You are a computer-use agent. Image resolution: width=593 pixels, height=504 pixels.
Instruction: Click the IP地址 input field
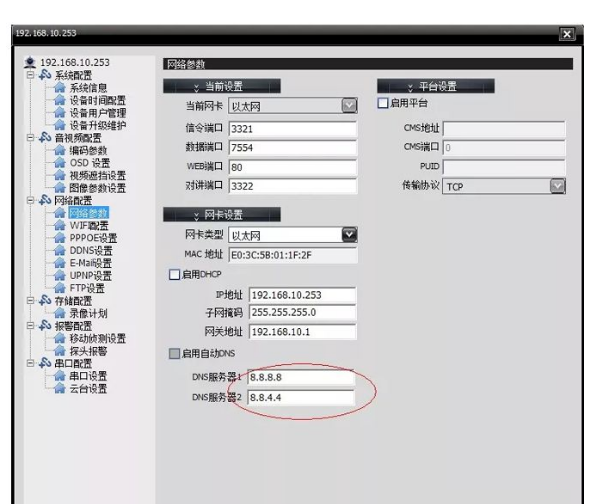coord(302,295)
